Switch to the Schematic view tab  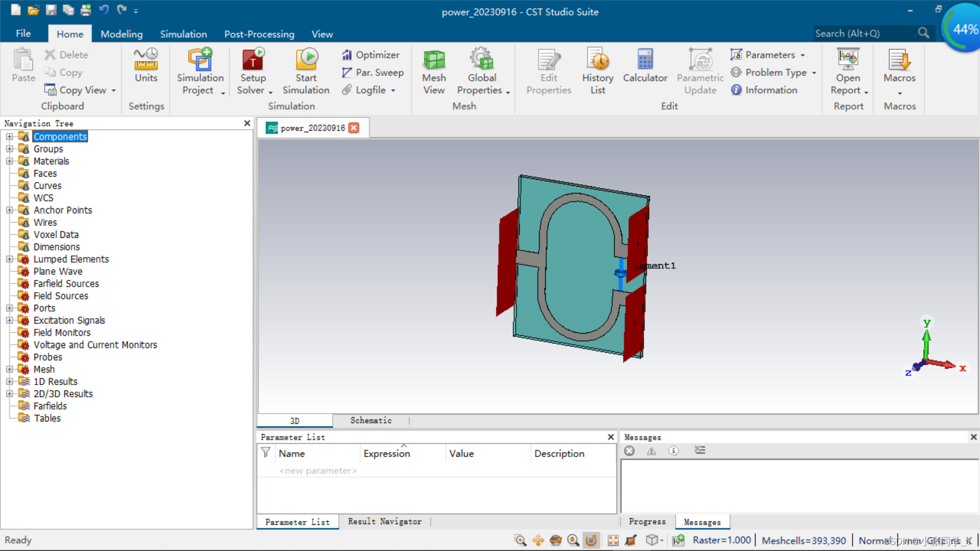click(x=371, y=420)
